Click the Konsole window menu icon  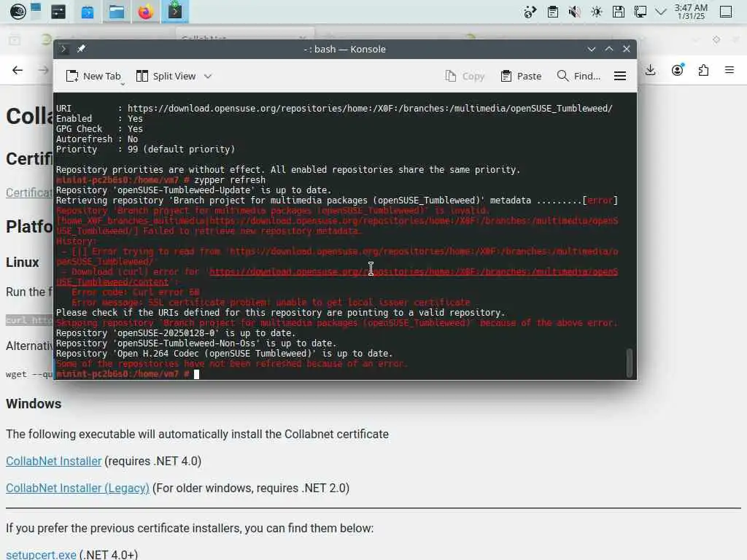(x=64, y=49)
